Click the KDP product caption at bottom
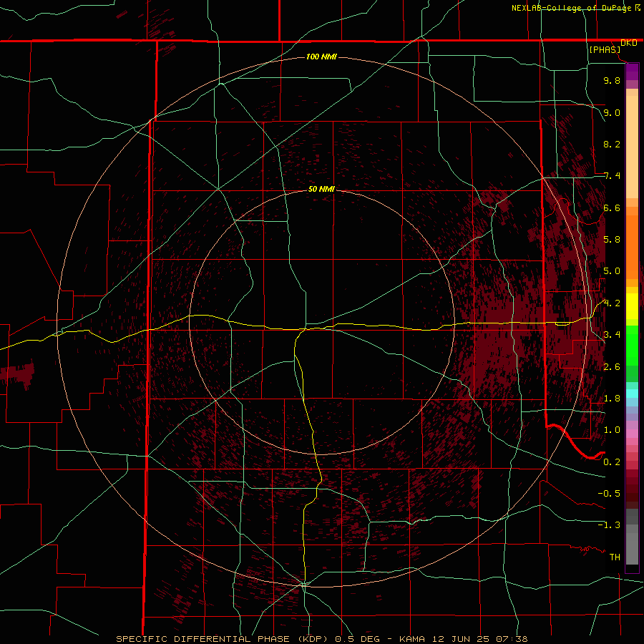Screen dimensions: 644x644 click(321, 639)
